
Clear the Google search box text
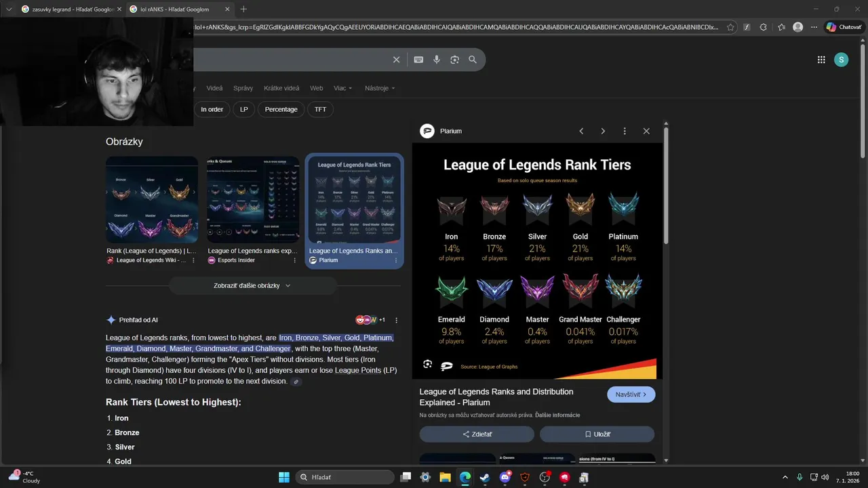[397, 60]
